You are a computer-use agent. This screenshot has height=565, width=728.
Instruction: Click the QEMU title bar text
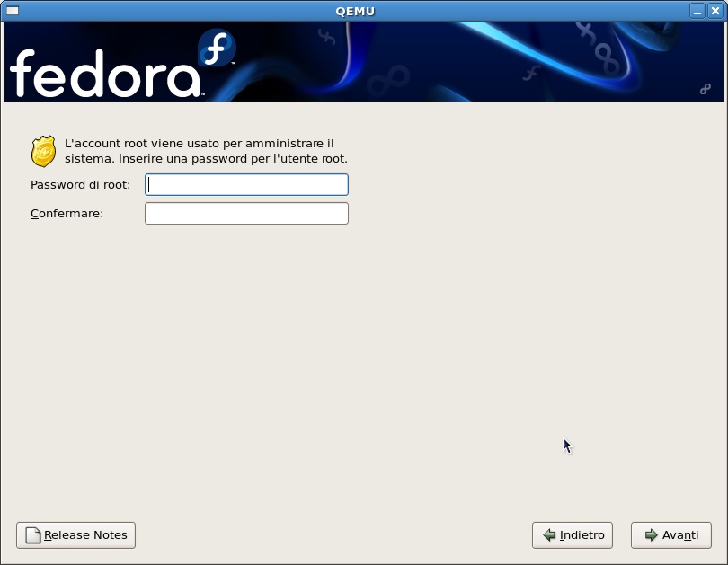click(355, 11)
